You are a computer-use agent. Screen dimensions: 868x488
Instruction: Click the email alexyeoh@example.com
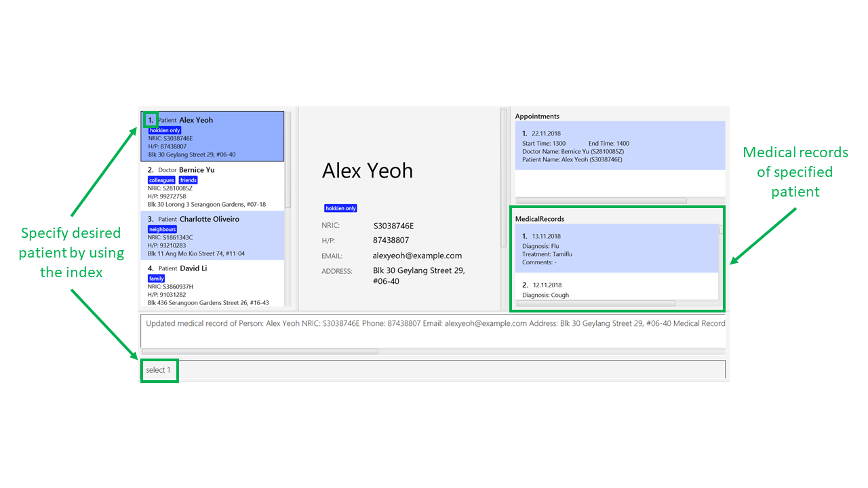417,256
